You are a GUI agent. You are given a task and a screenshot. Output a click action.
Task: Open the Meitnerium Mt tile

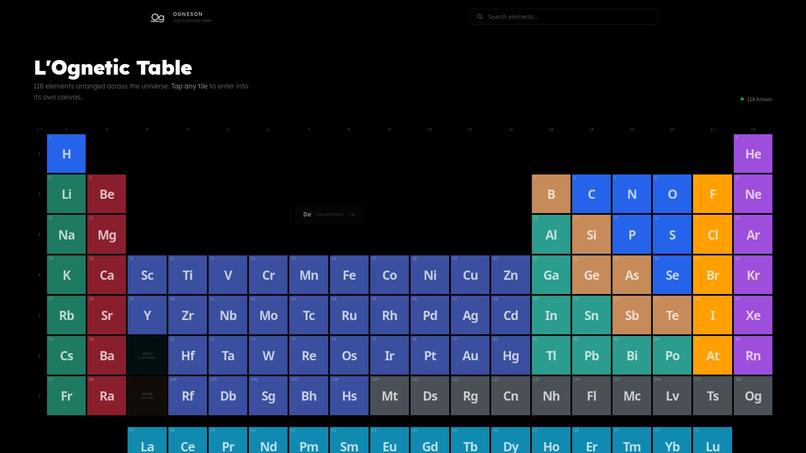[390, 396]
